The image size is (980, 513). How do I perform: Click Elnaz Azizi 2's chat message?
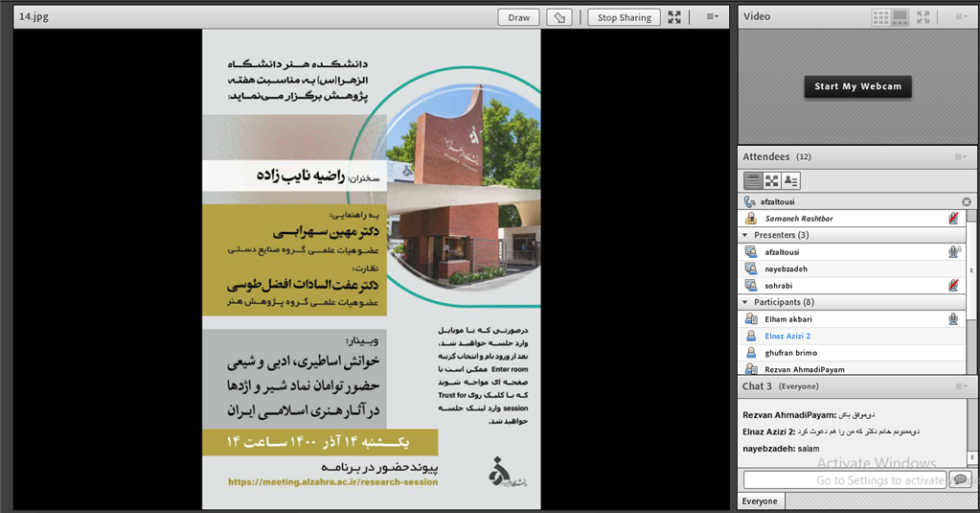831,431
